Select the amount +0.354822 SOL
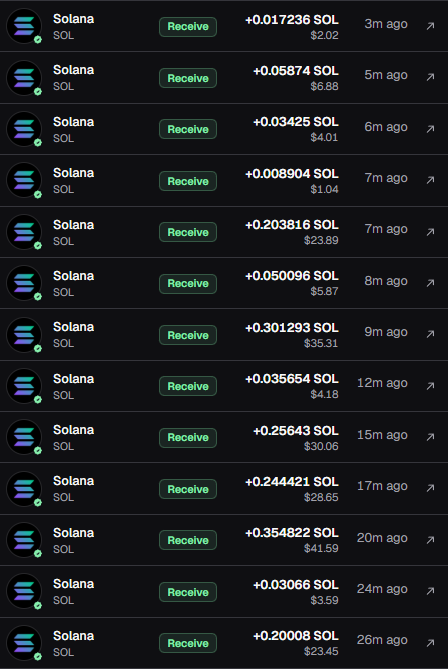The height and width of the screenshot is (669, 448). (x=292, y=533)
